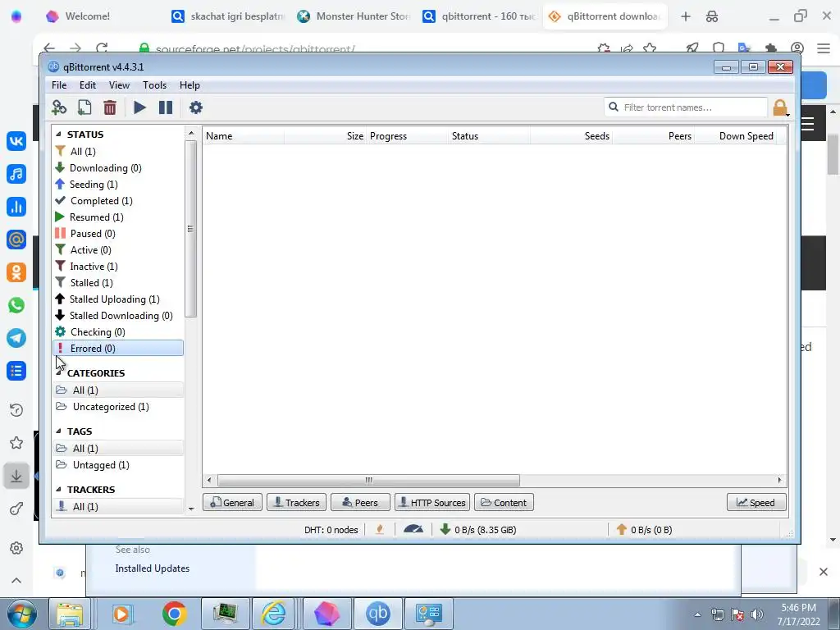Select the Active (0) filter
The image size is (840, 630).
coord(118,250)
